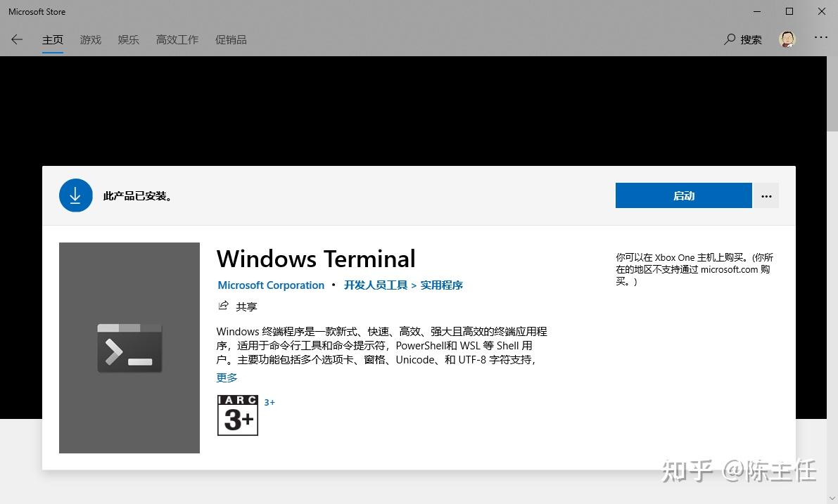This screenshot has width=838, height=504.
Task: Launch Windows Terminal via 启动 button
Action: click(x=683, y=195)
